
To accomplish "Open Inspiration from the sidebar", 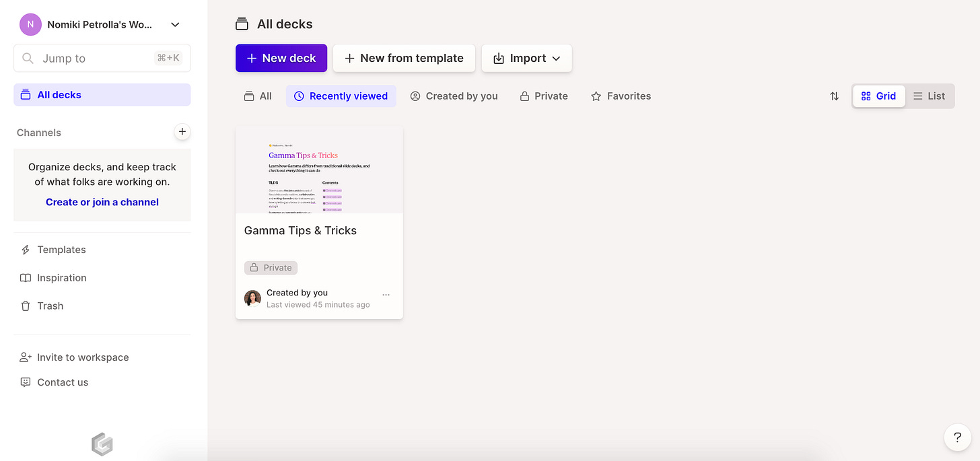I will pyautogui.click(x=62, y=278).
